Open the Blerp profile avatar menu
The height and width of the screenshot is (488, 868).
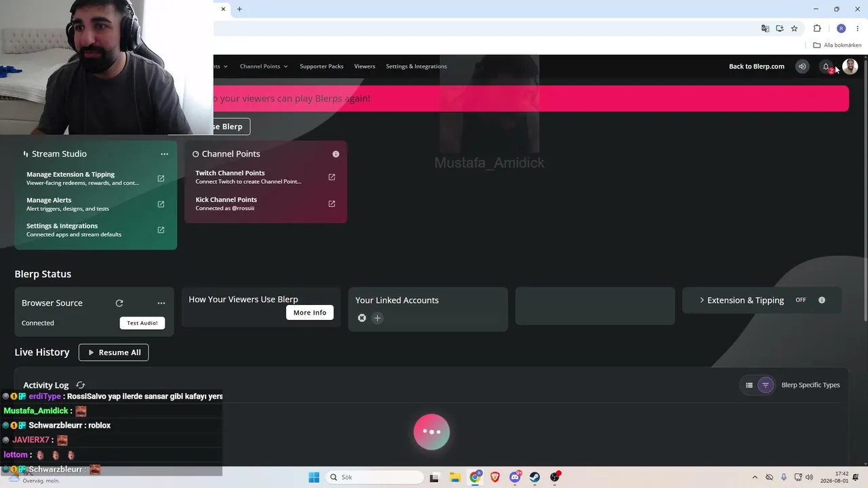[x=850, y=66]
